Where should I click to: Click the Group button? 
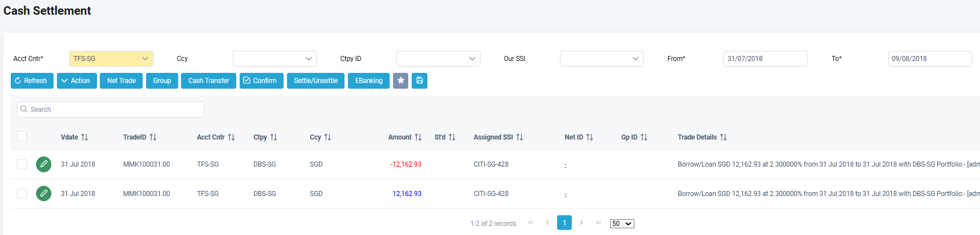(x=162, y=81)
